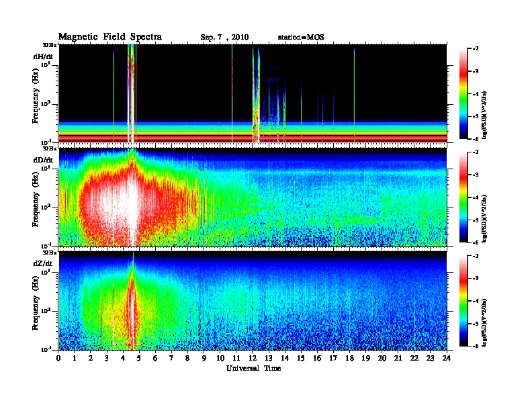Click 'Frequency (Hz)' axis label of dH/dt panel
The height and width of the screenshot is (411, 532).
point(36,96)
